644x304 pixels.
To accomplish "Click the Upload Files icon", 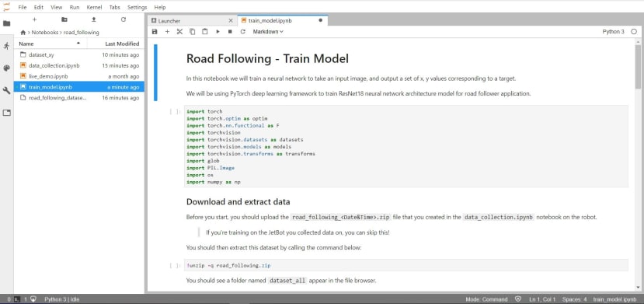I will click(94, 19).
